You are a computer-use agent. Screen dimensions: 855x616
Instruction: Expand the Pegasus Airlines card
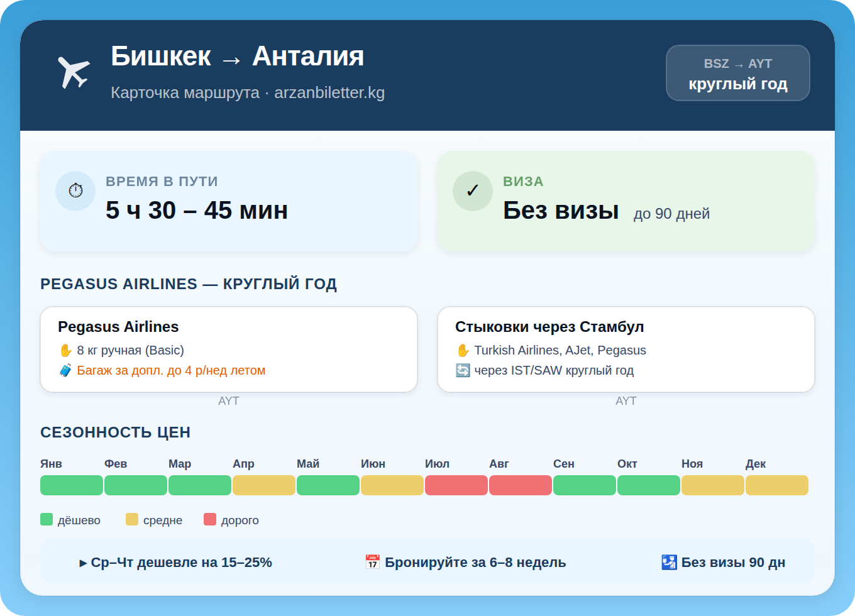[x=228, y=349]
